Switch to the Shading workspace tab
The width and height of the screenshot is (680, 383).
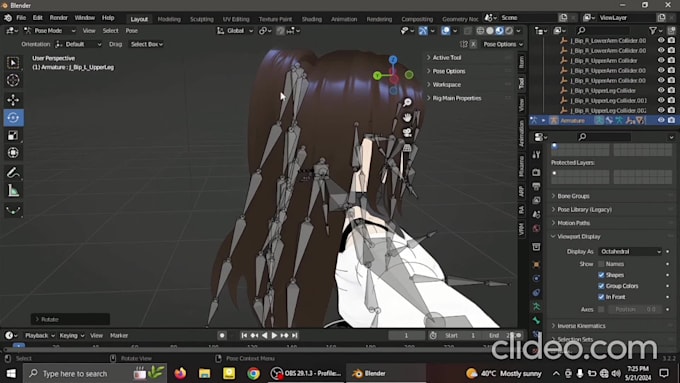(x=312, y=19)
